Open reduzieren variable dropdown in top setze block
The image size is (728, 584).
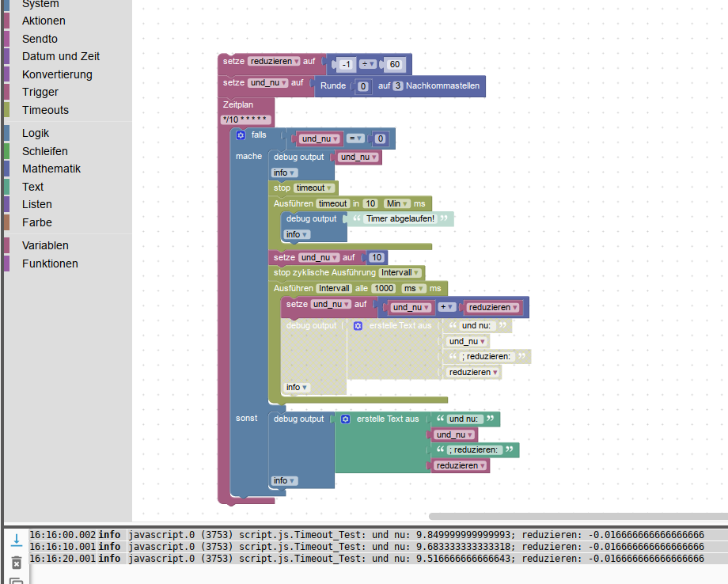274,61
